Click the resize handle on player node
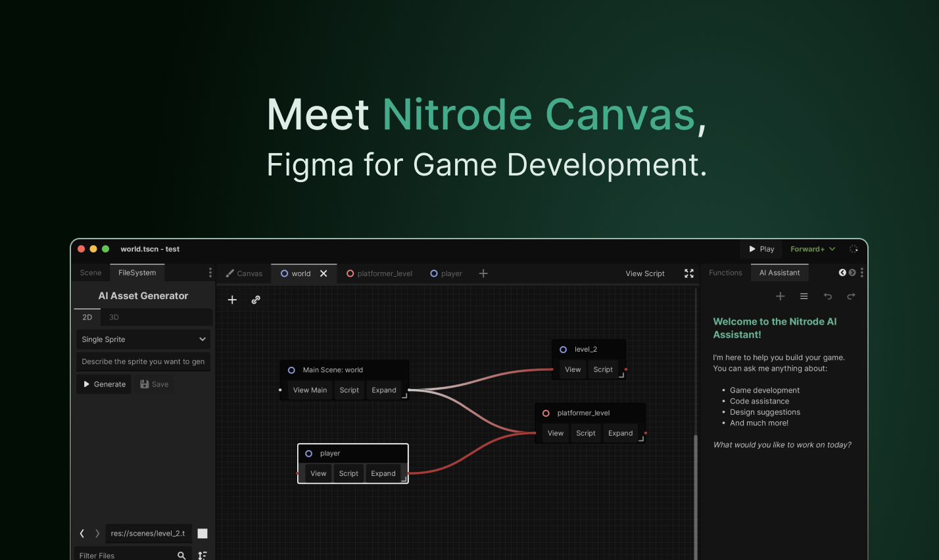 point(404,479)
